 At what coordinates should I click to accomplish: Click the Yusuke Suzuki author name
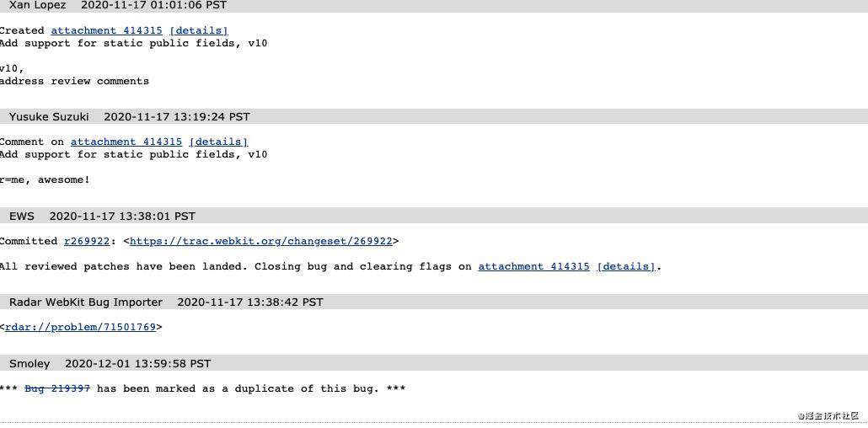[49, 117]
